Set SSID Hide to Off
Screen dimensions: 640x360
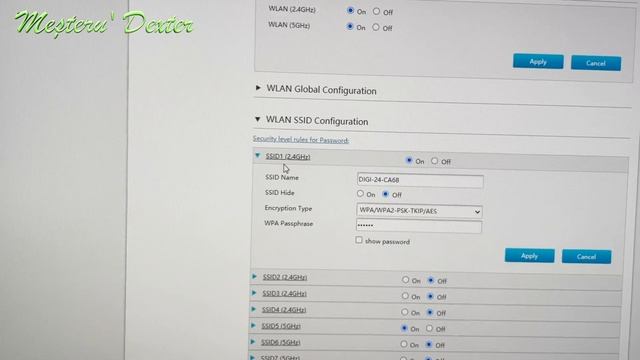[385, 194]
